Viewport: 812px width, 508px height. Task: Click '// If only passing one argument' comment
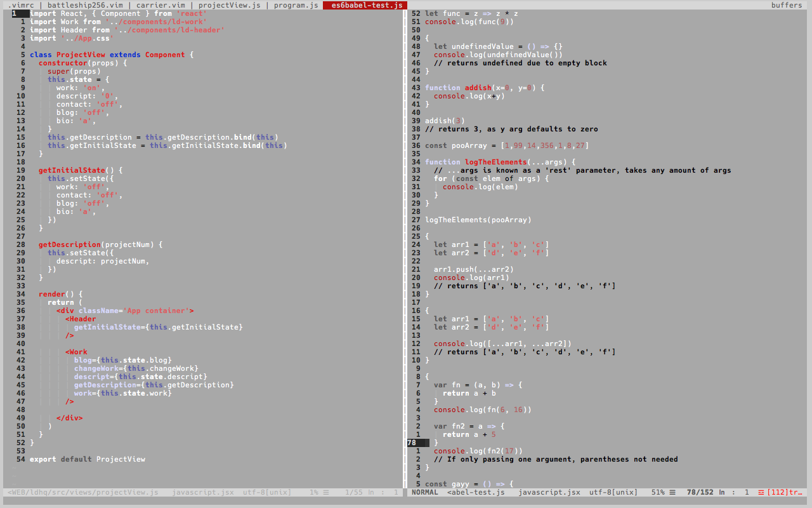(556, 459)
